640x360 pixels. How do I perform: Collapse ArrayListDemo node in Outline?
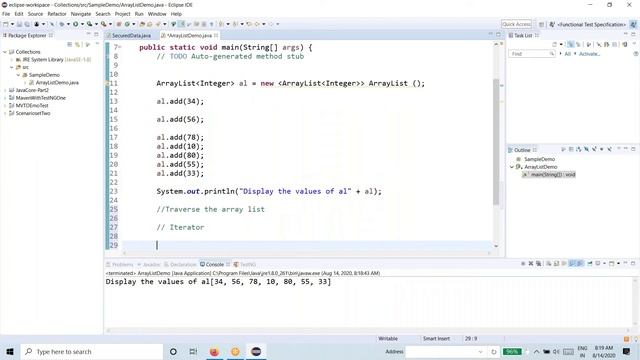(x=511, y=167)
